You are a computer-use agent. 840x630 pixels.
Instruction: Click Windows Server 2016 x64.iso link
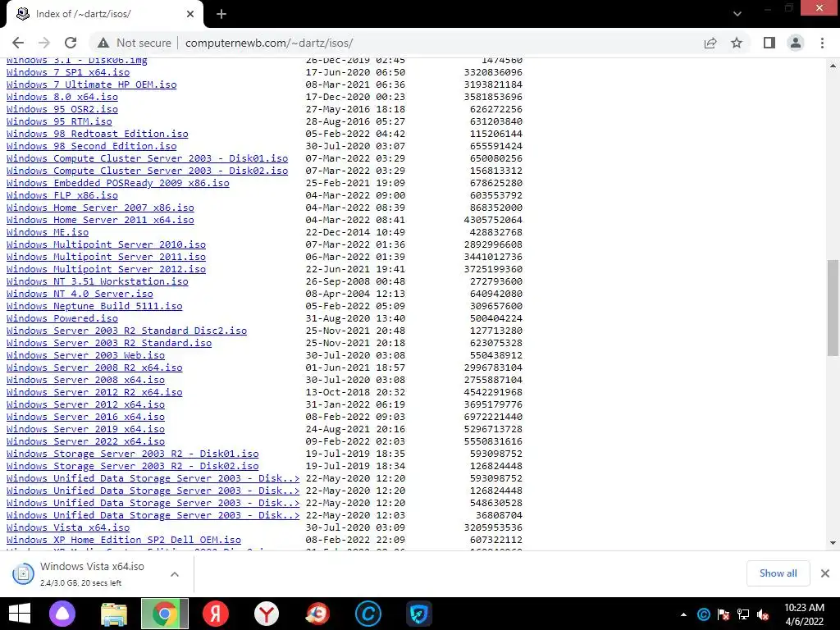85,418
